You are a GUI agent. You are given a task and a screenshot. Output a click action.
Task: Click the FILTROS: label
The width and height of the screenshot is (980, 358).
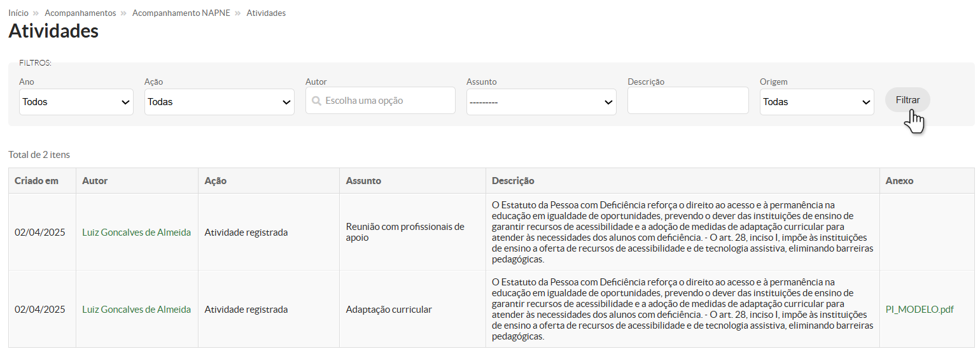point(35,63)
